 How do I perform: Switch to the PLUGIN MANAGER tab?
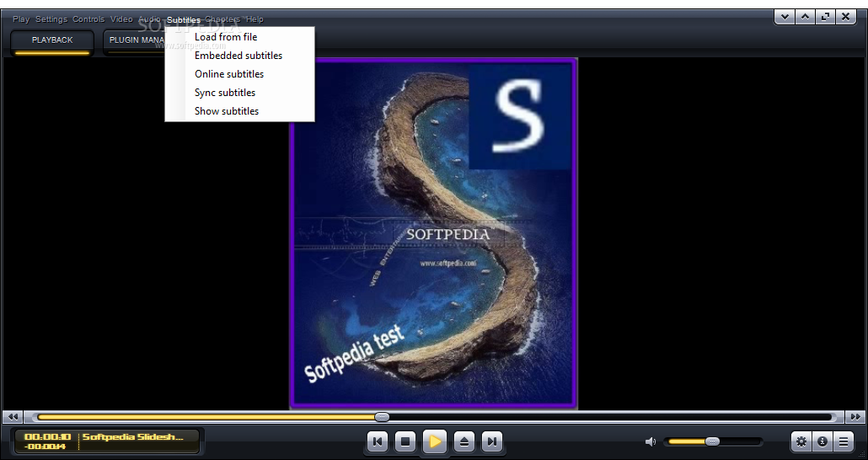tap(134, 40)
